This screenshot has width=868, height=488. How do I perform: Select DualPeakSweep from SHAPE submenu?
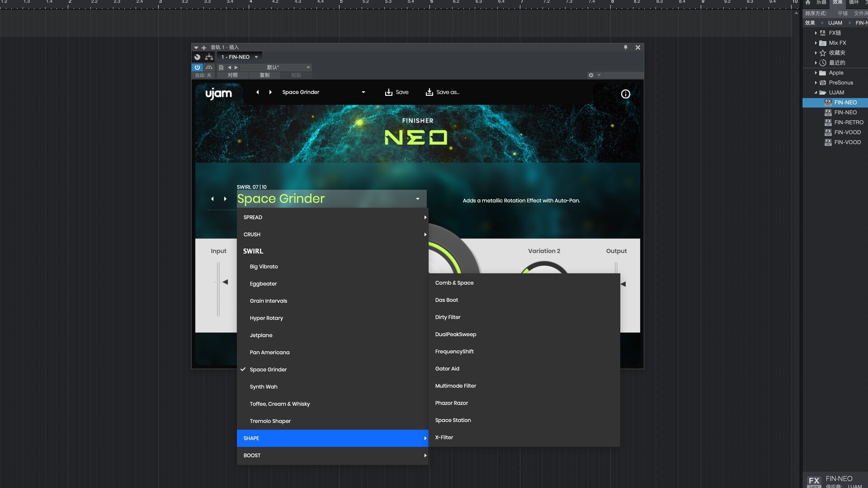(x=524, y=334)
